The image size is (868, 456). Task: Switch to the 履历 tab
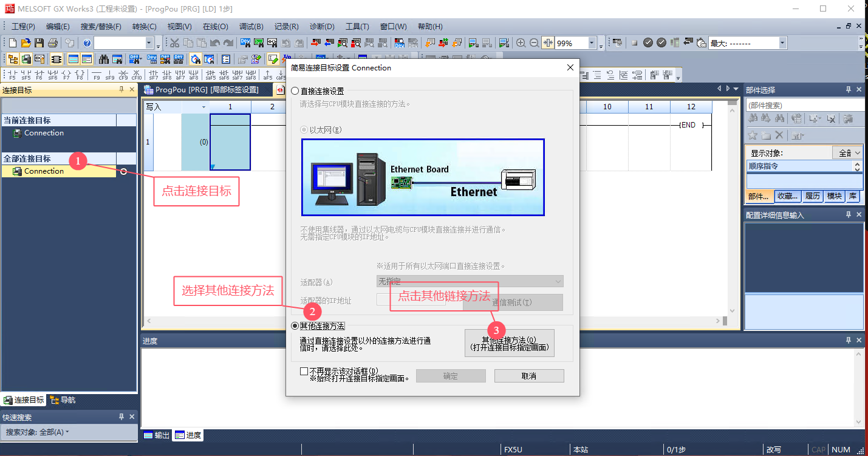coord(813,196)
